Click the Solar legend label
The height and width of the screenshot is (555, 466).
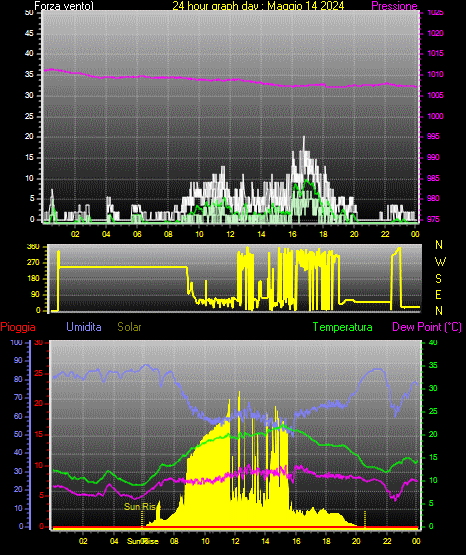[x=129, y=327]
